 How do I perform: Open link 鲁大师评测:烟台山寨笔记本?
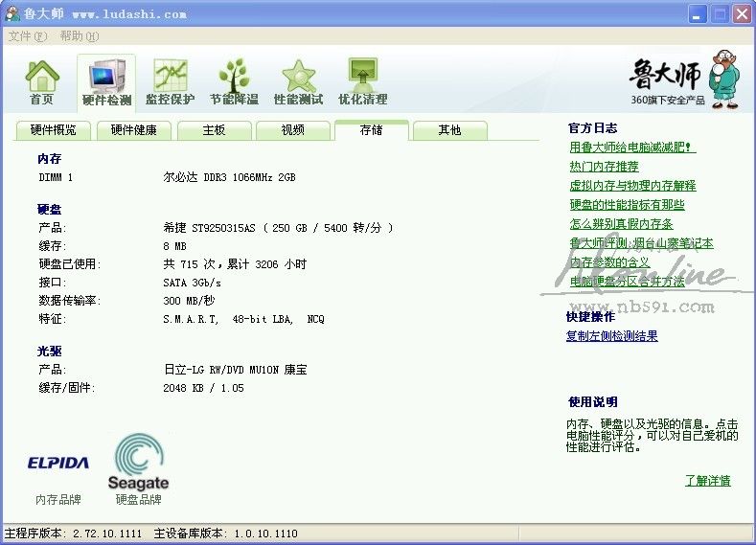641,243
